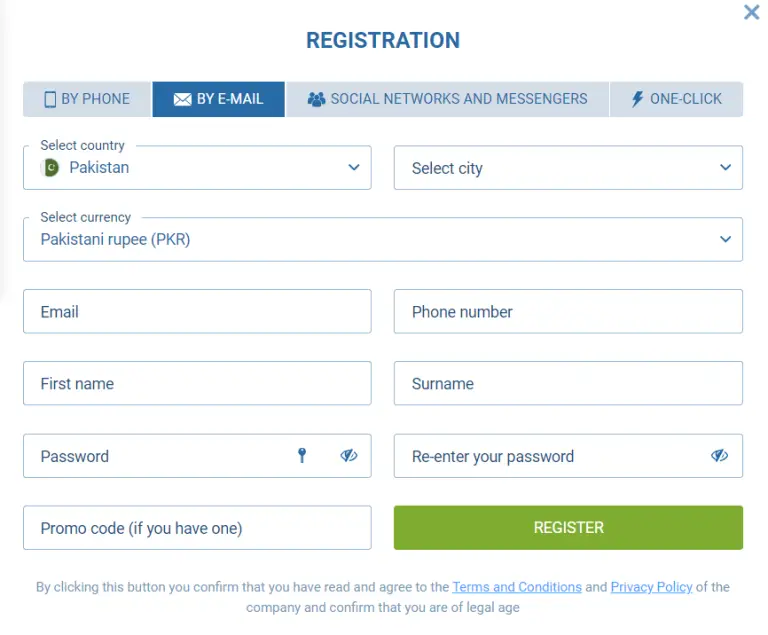Select the Social Networks and Messengers tab
The image size is (768, 635).
tap(447, 99)
